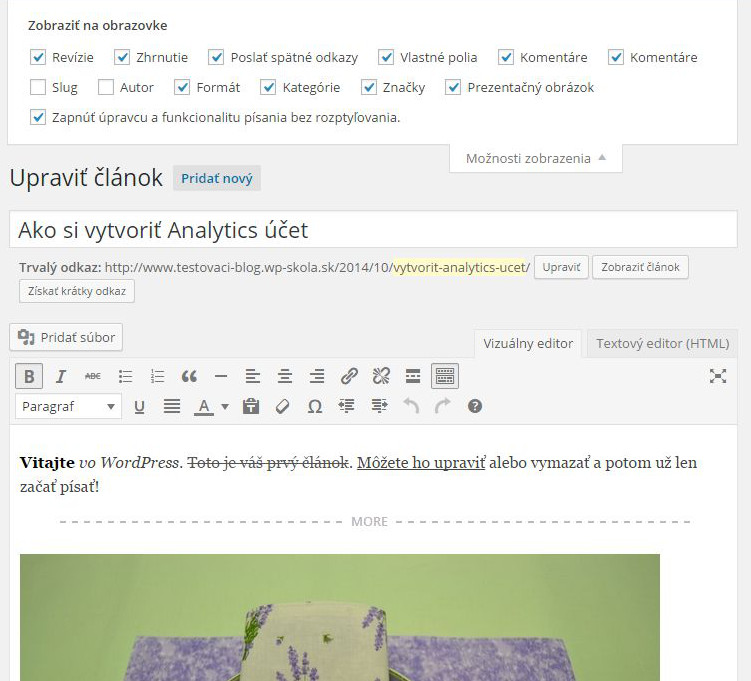The image size is (751, 681).
Task: Decrease the indent
Action: (347, 407)
